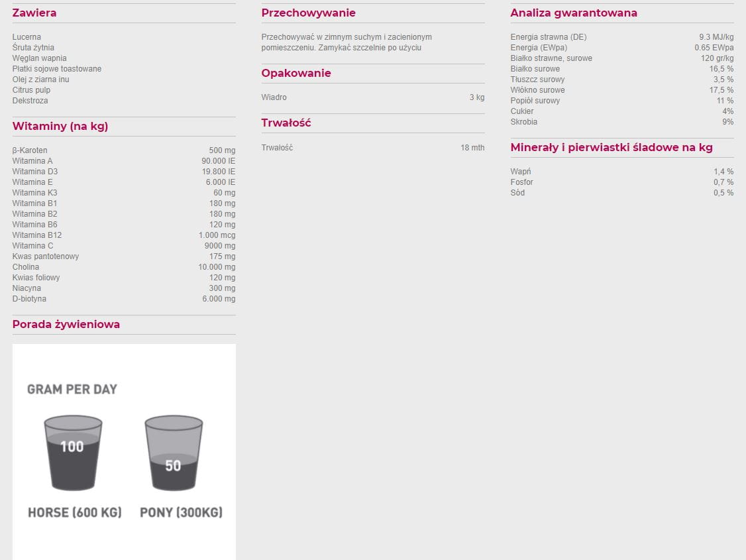
Task: Click the Analiza gwarantowana heading
Action: point(574,13)
